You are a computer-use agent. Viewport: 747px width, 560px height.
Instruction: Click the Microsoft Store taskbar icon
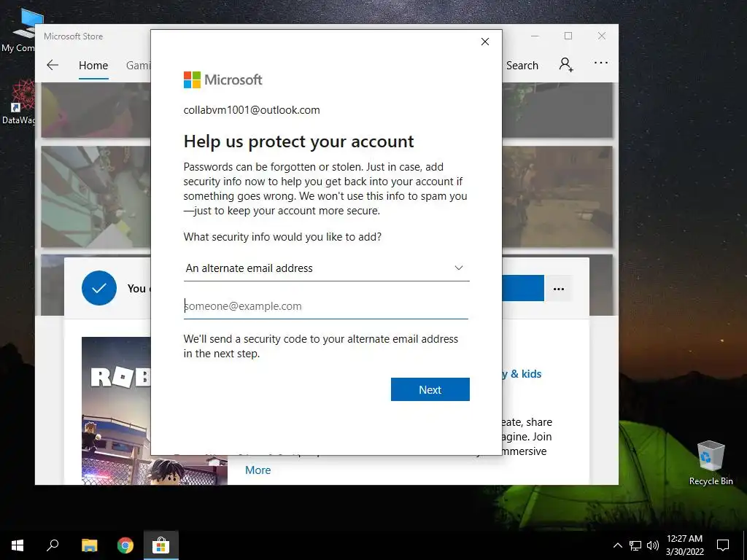(161, 545)
